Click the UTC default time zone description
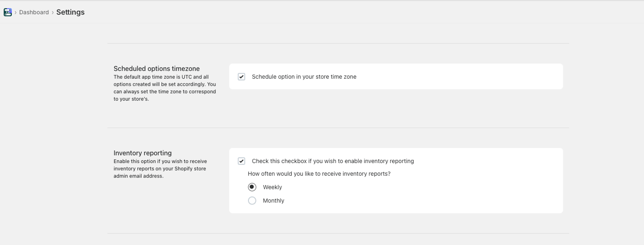 click(x=165, y=88)
